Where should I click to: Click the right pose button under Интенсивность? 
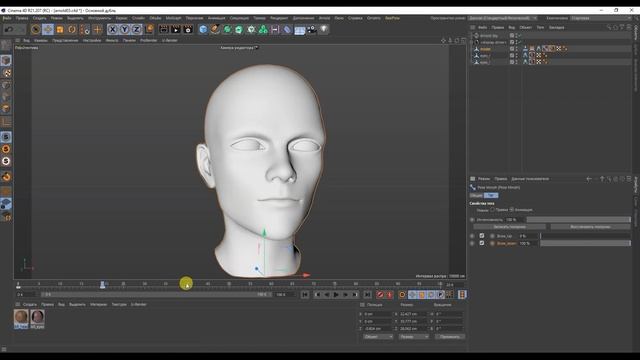[x=590, y=227]
